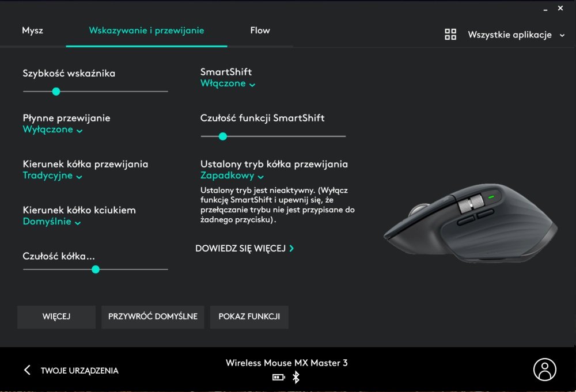Image resolution: width=576 pixels, height=392 pixels.
Task: Click the Szybkość wskaźnika slider handle
Action: point(56,92)
